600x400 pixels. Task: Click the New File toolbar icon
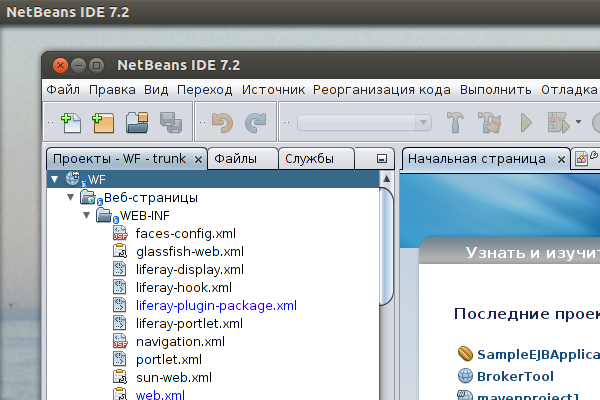(71, 123)
